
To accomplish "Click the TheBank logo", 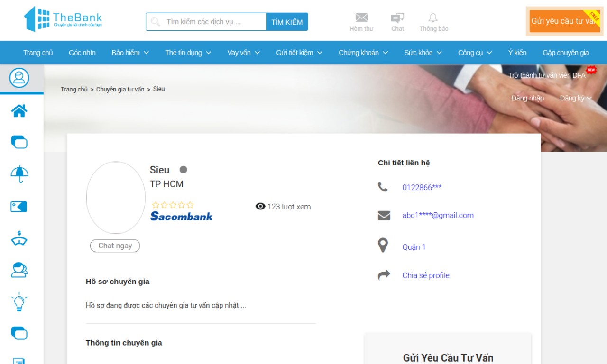I will point(63,19).
